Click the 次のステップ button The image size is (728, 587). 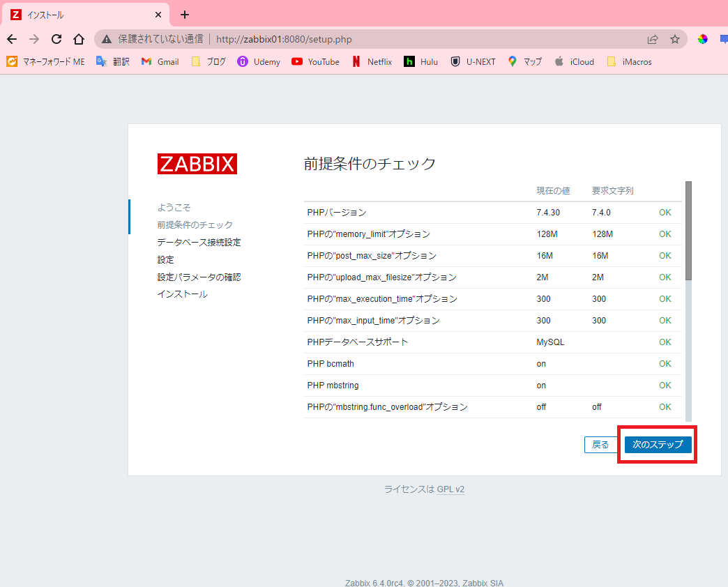[656, 444]
